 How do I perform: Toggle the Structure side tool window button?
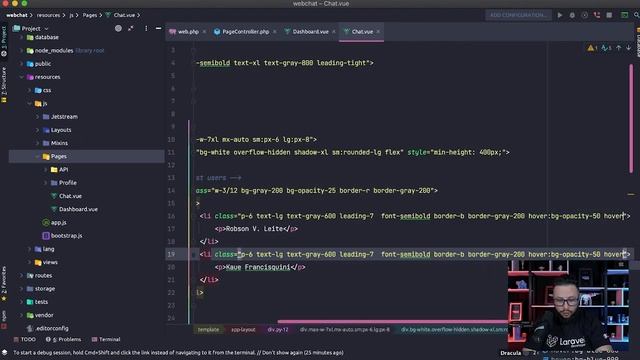(x=4, y=84)
